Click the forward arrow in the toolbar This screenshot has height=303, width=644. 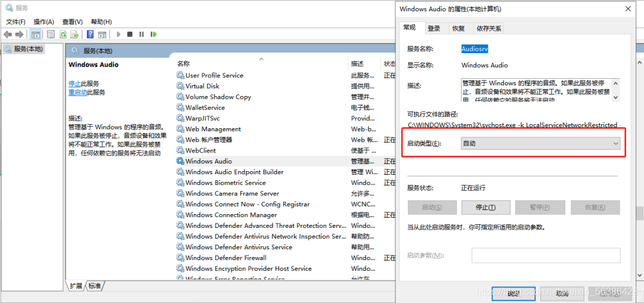(x=19, y=35)
